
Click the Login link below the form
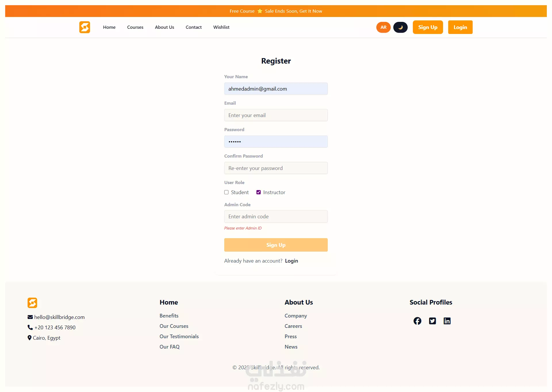291,261
